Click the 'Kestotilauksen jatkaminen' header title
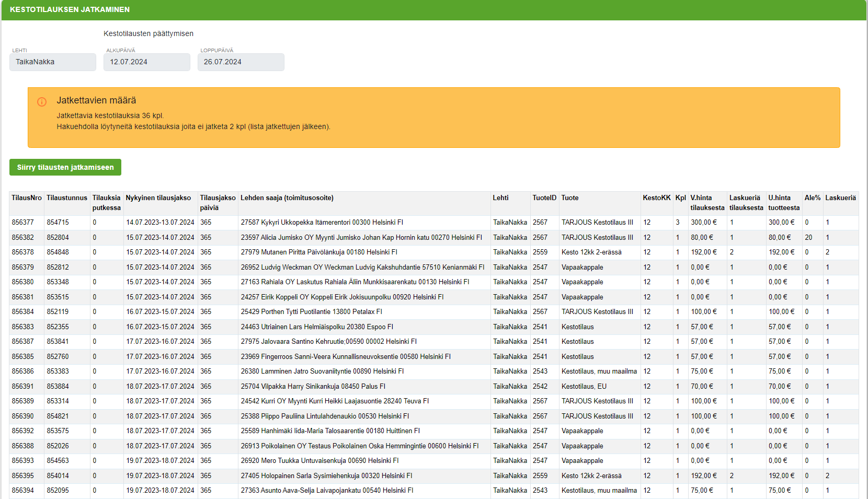Image resolution: width=868 pixels, height=499 pixels. [70, 9]
